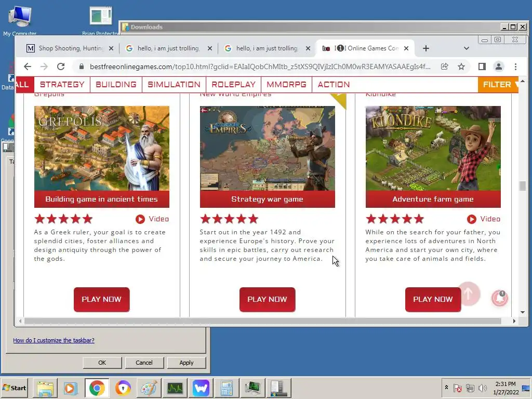Open Chrome's three-dot menu

pos(515,66)
